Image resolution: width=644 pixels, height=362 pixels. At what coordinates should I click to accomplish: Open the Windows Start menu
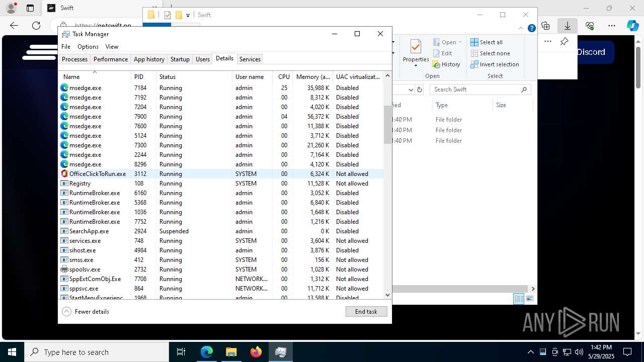[x=12, y=352]
